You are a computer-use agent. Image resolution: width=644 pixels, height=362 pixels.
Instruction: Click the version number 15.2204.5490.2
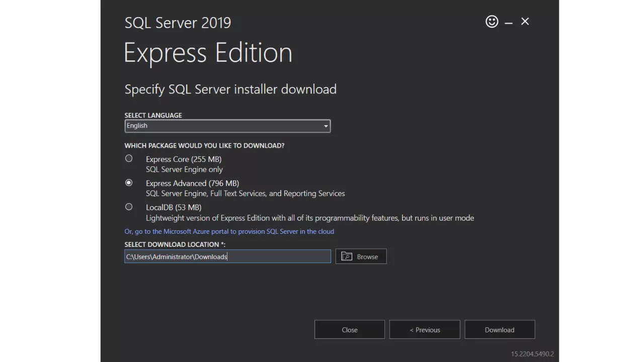tap(532, 354)
